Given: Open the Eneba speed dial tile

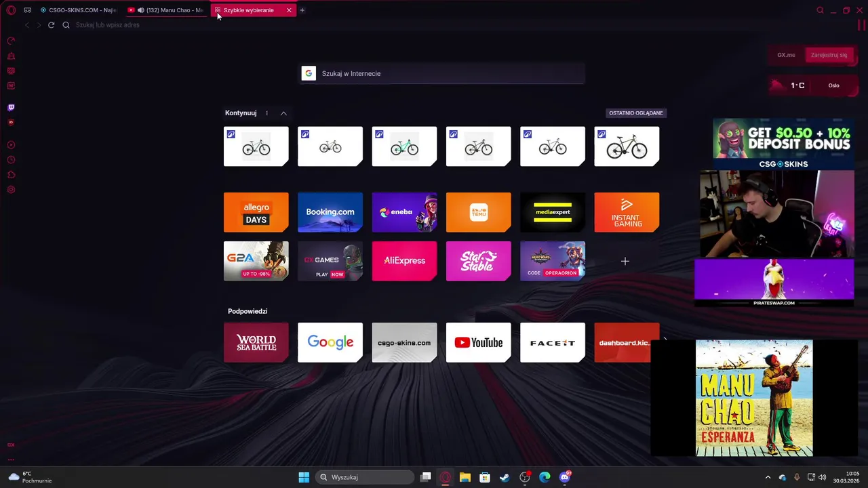Looking at the screenshot, I should click(404, 212).
